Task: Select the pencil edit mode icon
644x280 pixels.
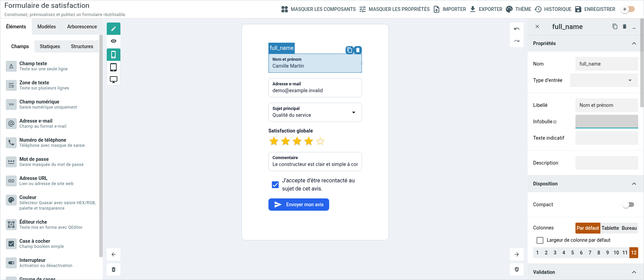Action: 114,29
